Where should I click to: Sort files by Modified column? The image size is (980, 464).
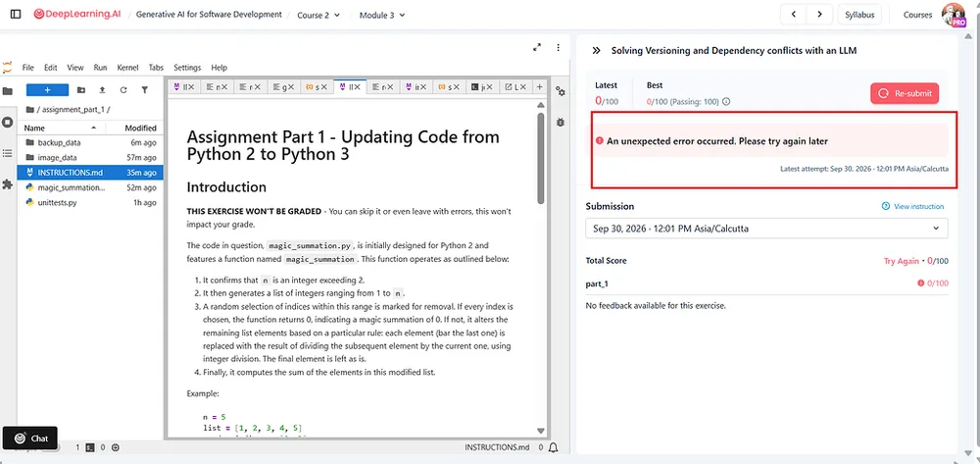[135, 128]
